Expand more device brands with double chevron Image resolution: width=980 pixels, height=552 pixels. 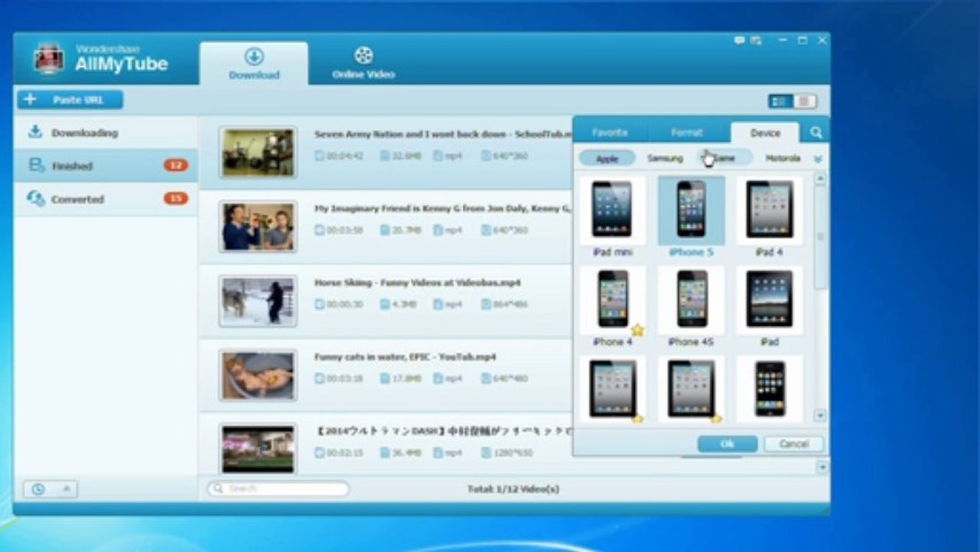coord(818,159)
